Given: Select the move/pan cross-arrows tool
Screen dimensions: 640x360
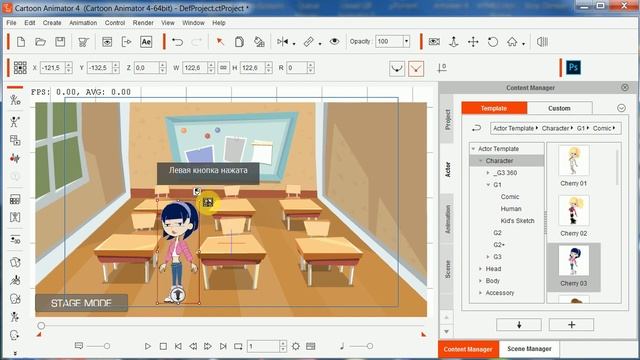Looking at the screenshot, I should (473, 42).
